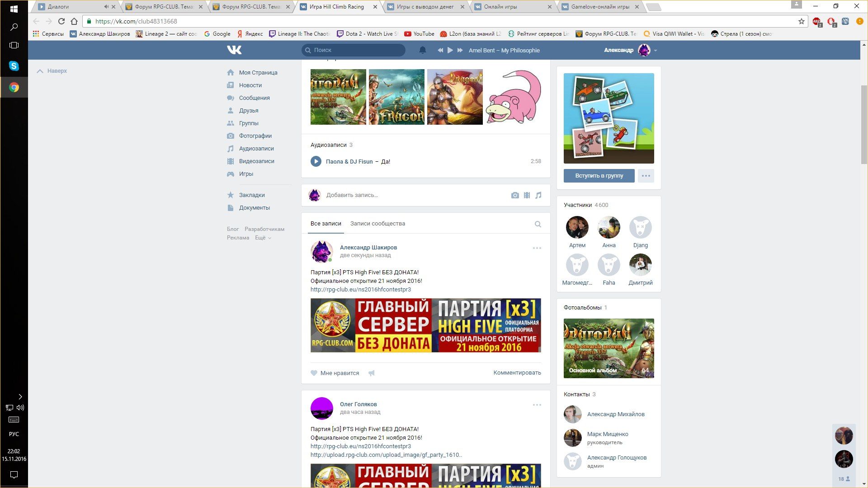The height and width of the screenshot is (488, 868).
Task: Open Skype from the taskbar
Action: (x=14, y=66)
